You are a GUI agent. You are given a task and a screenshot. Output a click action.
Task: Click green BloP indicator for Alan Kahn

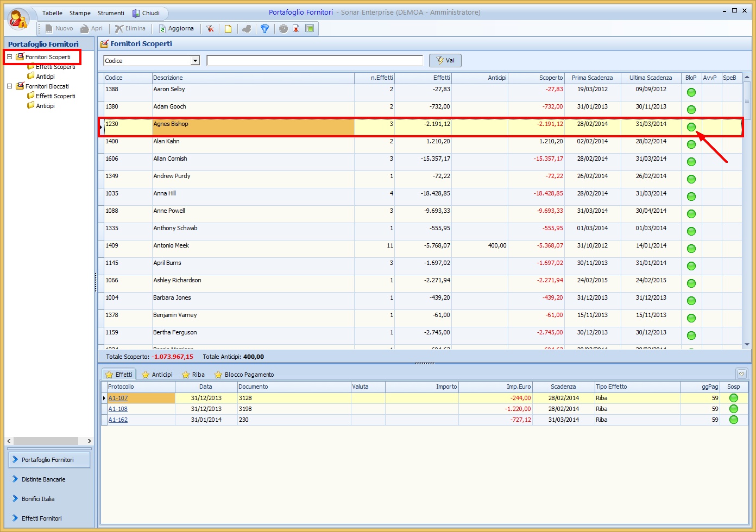691,144
